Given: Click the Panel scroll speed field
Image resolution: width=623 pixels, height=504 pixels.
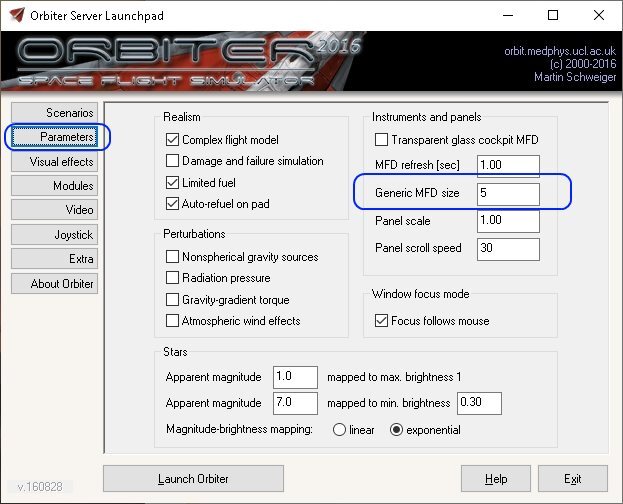Looking at the screenshot, I should pos(508,249).
